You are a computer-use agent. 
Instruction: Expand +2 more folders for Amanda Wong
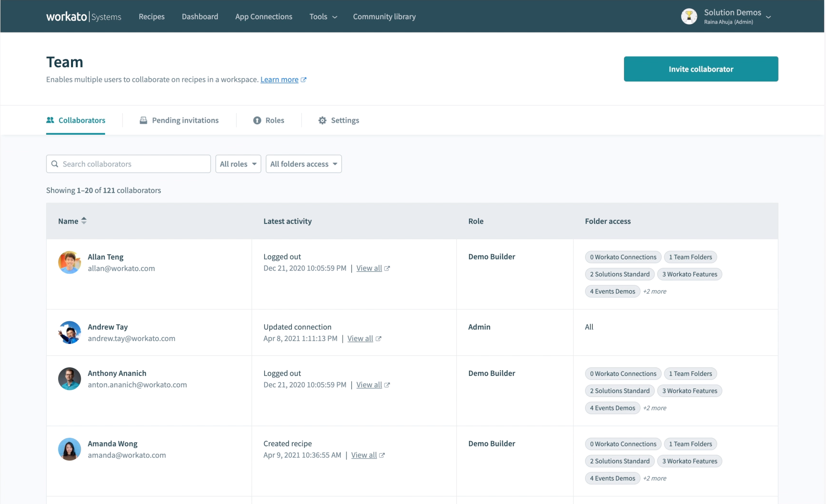pyautogui.click(x=655, y=479)
